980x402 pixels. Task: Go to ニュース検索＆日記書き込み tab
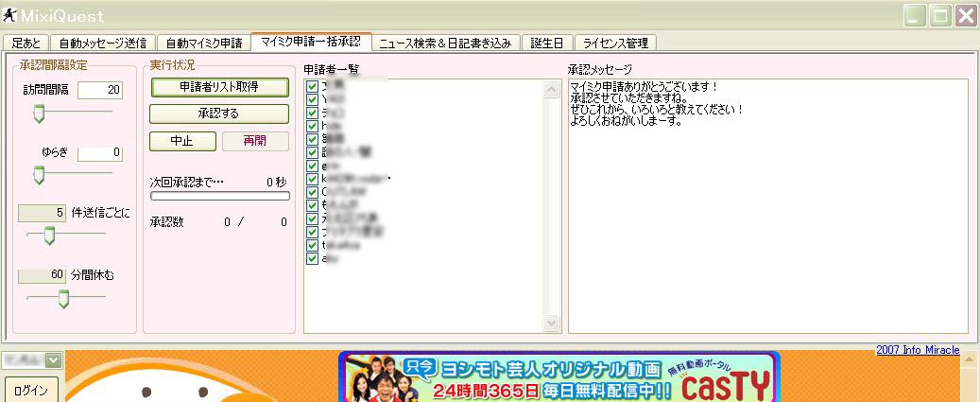(446, 44)
